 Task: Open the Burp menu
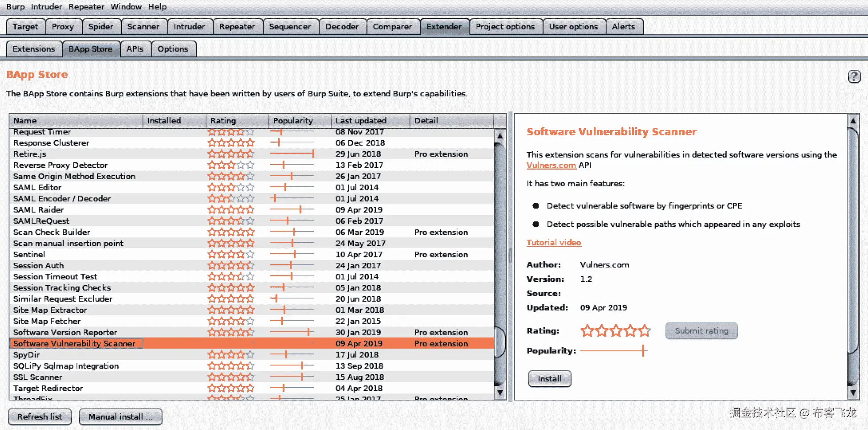pyautogui.click(x=16, y=7)
